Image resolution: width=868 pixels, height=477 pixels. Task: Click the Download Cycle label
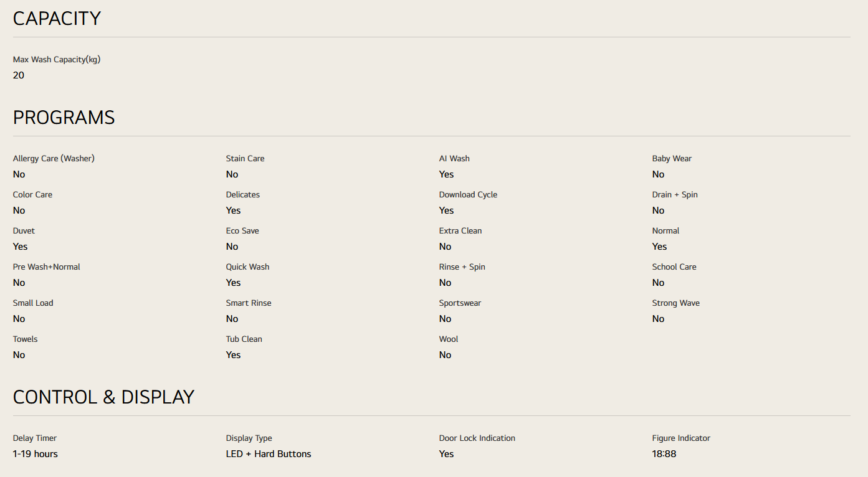(468, 195)
